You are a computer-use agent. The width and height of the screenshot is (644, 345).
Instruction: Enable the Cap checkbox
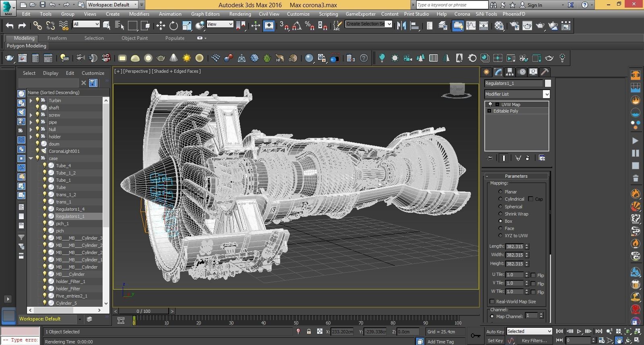(530, 199)
